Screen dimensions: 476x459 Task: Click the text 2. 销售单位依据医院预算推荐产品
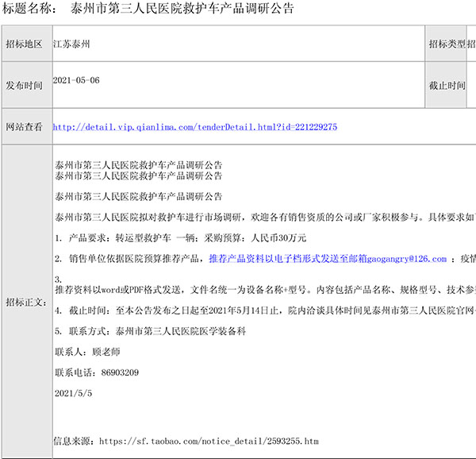click(x=129, y=259)
